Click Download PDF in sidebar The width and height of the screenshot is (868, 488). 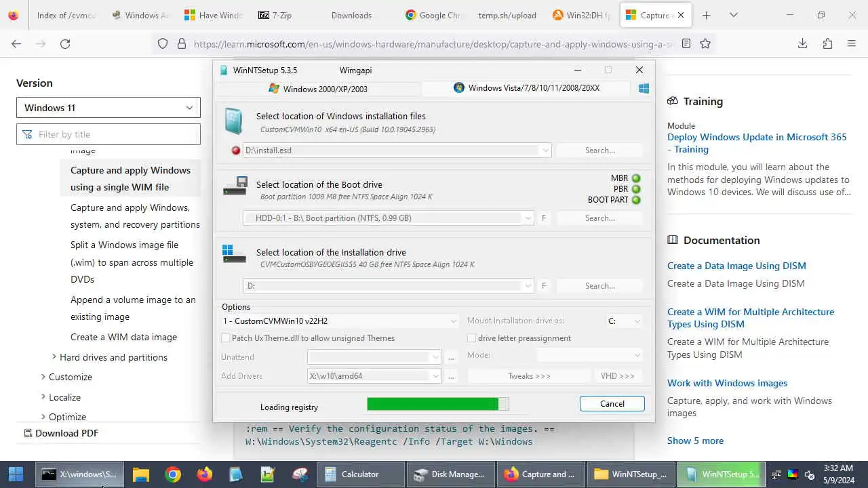60,433
